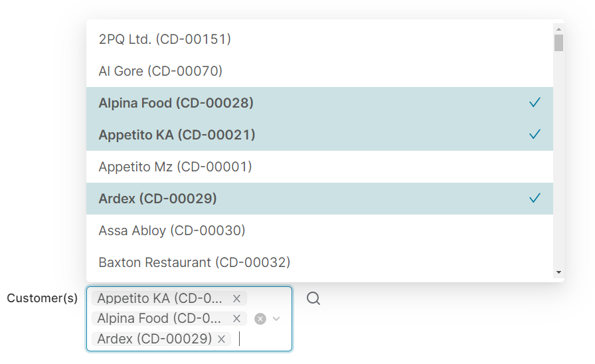Deselect Alpina Food checkmark

(x=535, y=103)
